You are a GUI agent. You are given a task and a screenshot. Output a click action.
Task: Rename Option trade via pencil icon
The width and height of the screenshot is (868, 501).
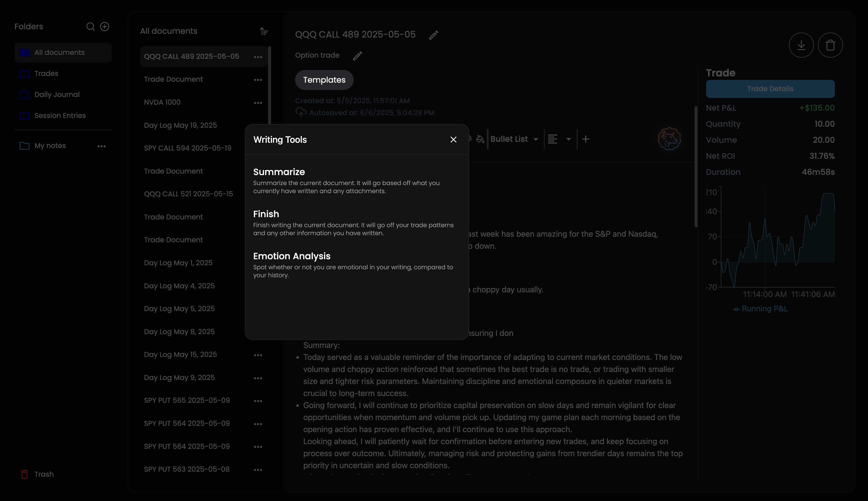tap(357, 56)
